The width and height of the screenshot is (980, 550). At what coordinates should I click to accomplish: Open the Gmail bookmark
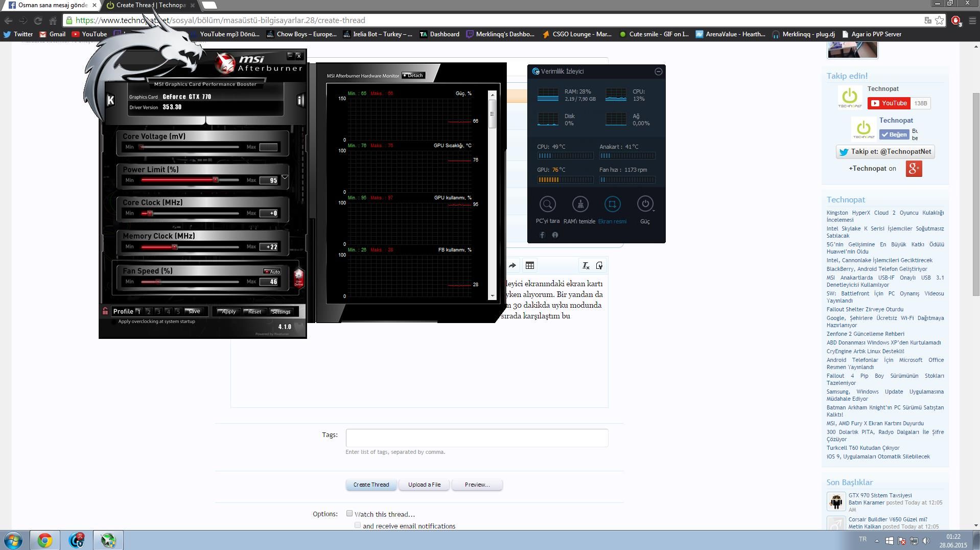53,34
